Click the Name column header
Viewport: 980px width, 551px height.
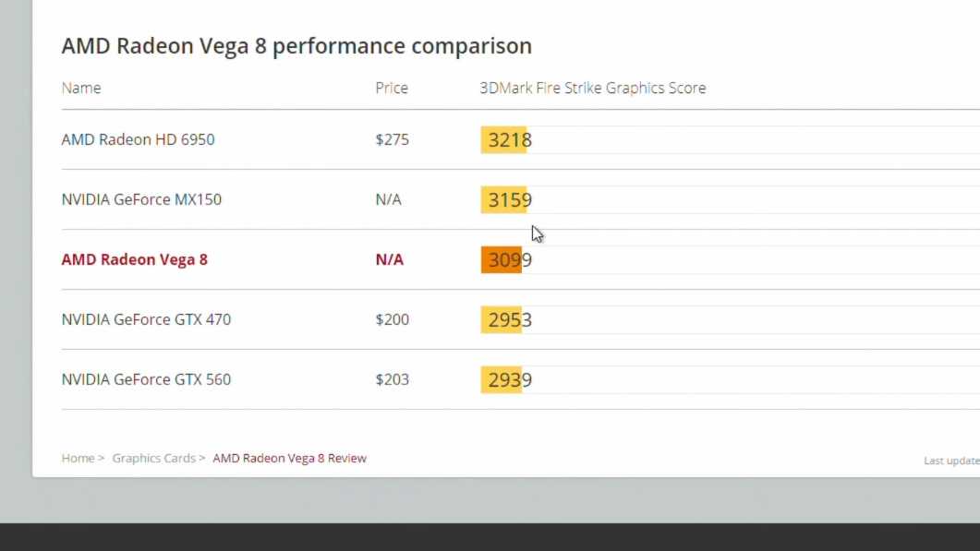point(81,89)
